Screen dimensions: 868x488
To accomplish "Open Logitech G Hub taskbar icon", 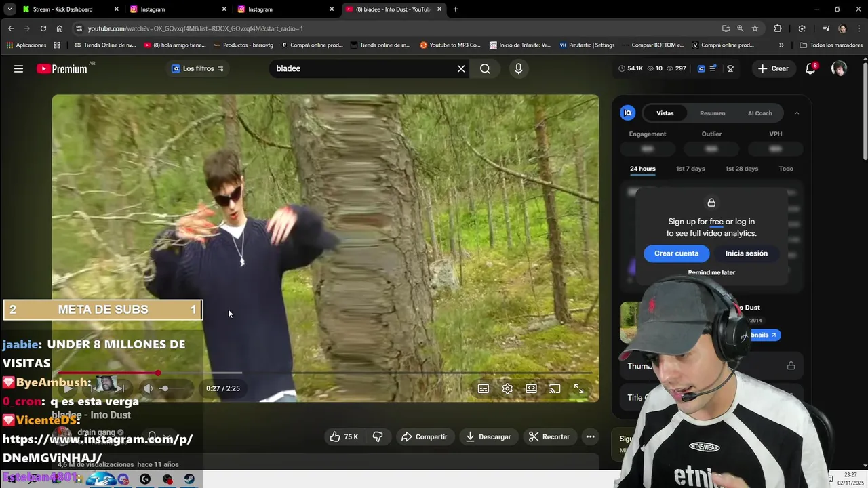I will [145, 479].
